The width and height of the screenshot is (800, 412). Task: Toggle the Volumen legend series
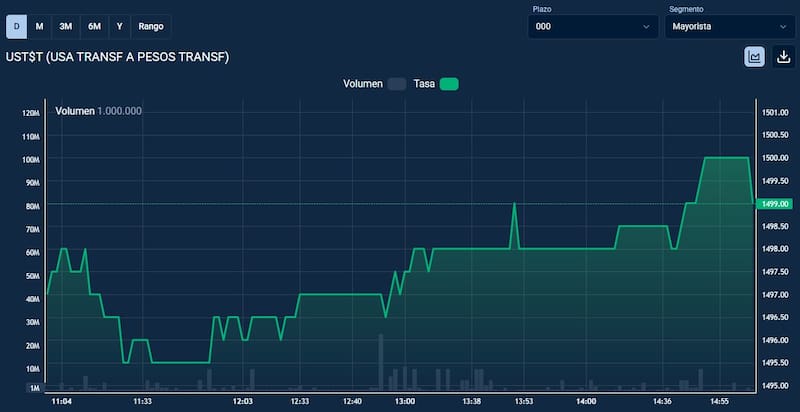374,84
